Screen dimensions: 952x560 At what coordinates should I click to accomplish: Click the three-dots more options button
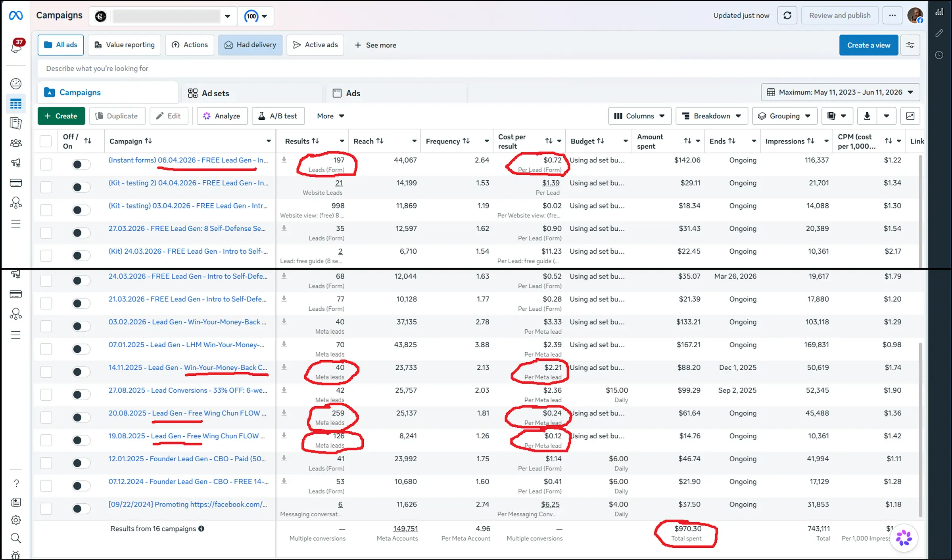tap(892, 15)
